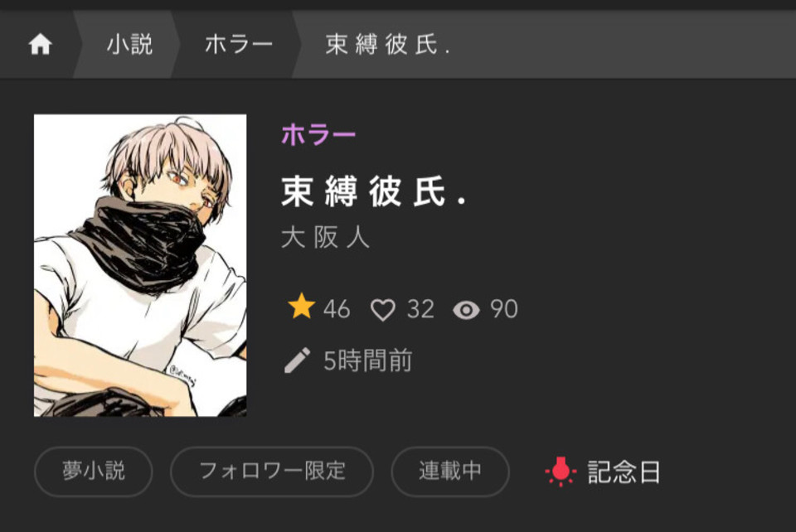796x532 pixels.
Task: Click the like count 32
Action: [421, 309]
